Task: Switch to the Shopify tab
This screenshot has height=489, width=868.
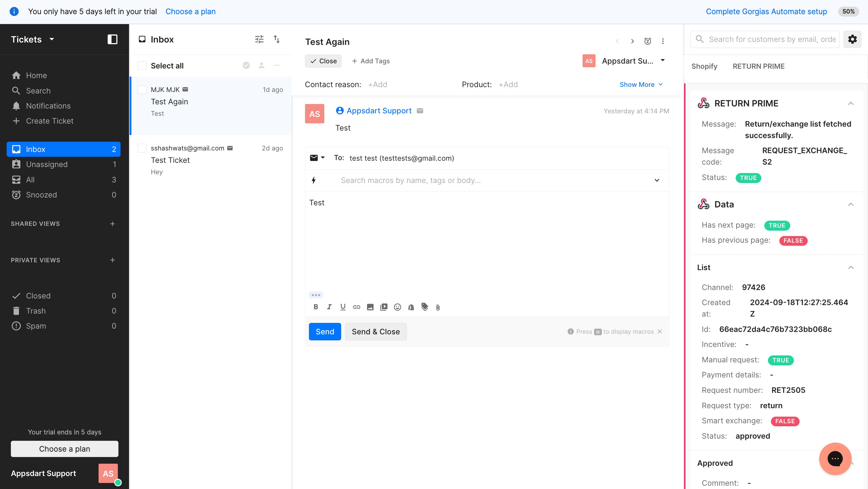Action: pyautogui.click(x=704, y=66)
